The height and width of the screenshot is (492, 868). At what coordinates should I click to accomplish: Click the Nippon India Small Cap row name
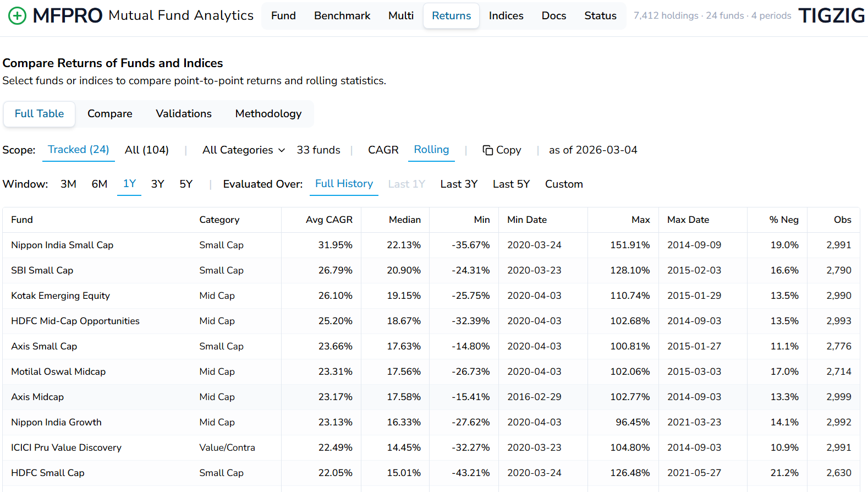62,245
